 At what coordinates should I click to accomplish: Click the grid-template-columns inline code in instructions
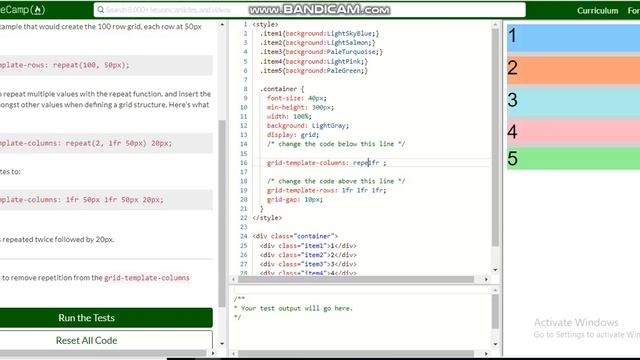(147, 278)
